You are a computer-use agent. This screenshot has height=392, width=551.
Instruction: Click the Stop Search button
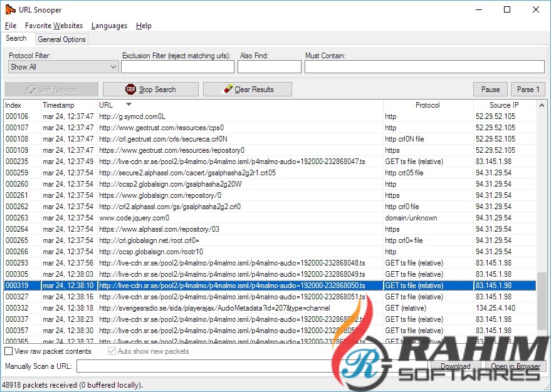tap(150, 90)
